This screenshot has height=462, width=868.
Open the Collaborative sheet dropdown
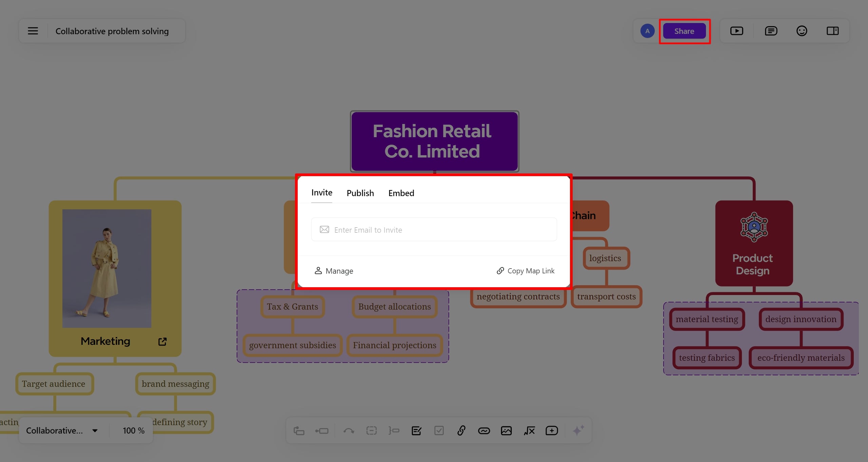pos(62,430)
